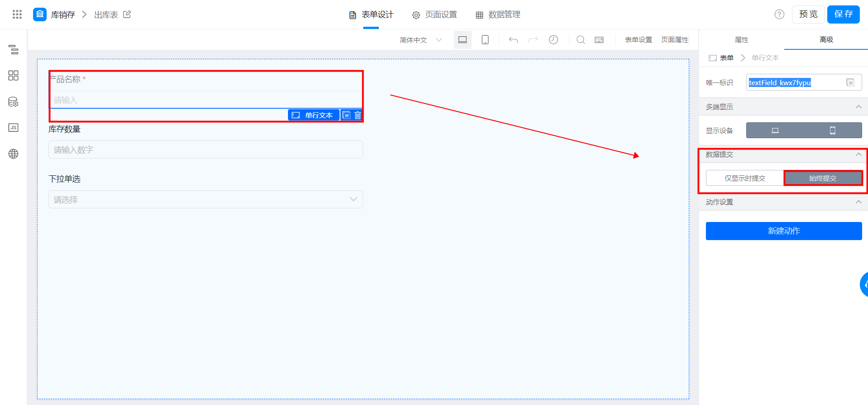Switch to the 数据管理 tab
868x405 pixels.
point(498,14)
